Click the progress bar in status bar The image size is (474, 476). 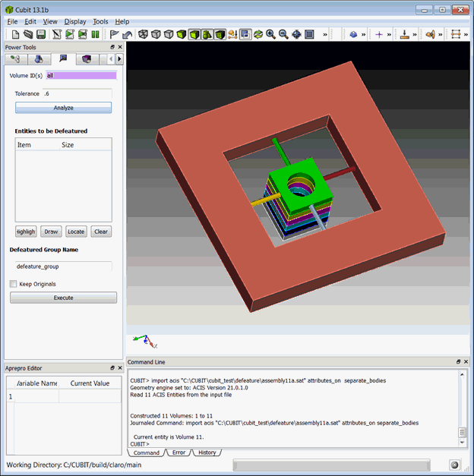pyautogui.click(x=330, y=465)
